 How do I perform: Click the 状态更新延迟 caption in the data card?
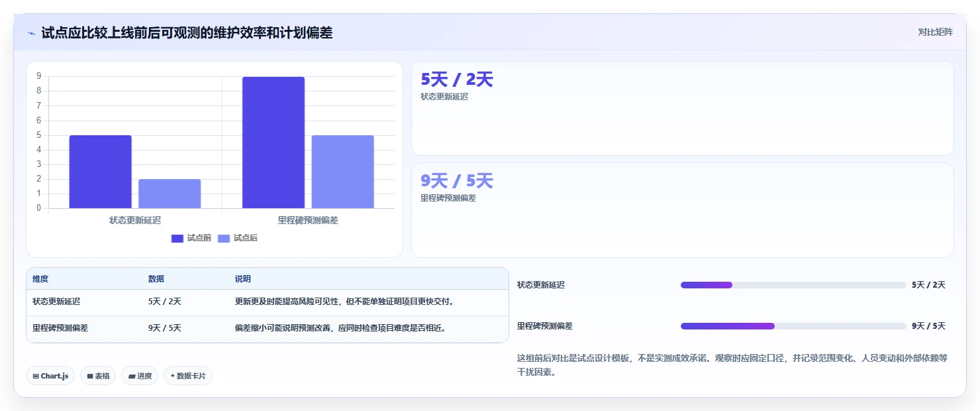(444, 97)
